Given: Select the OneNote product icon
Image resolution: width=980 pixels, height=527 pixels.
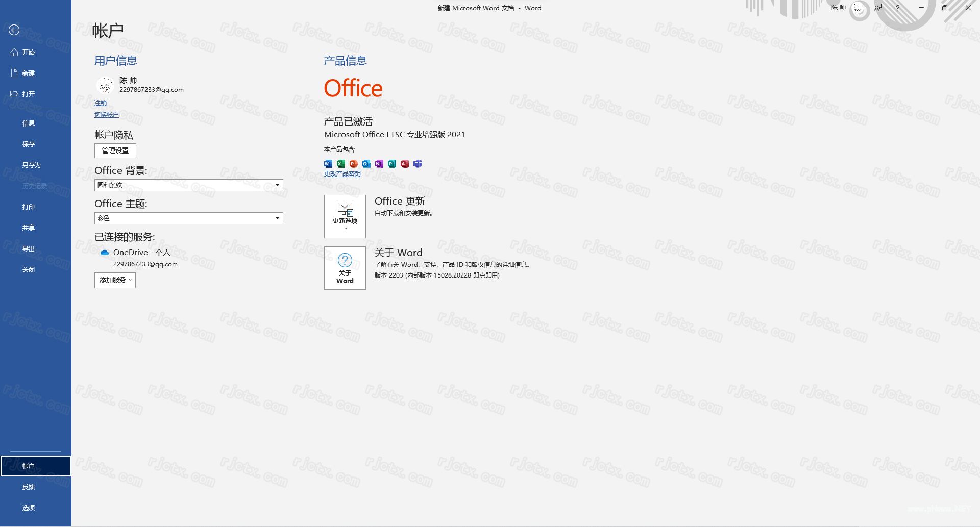Looking at the screenshot, I should coord(379,164).
